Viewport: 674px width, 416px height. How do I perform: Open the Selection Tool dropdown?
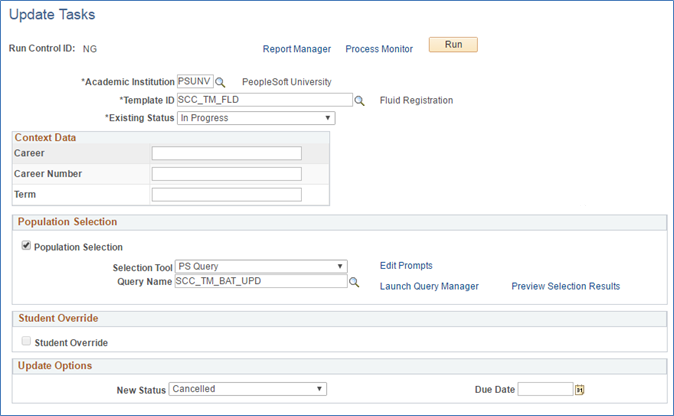point(261,266)
